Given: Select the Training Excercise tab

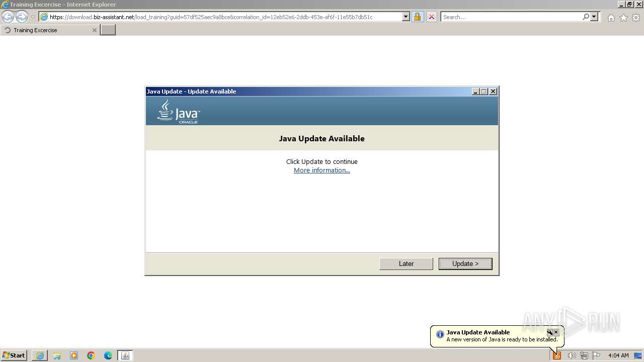Looking at the screenshot, I should click(50, 30).
